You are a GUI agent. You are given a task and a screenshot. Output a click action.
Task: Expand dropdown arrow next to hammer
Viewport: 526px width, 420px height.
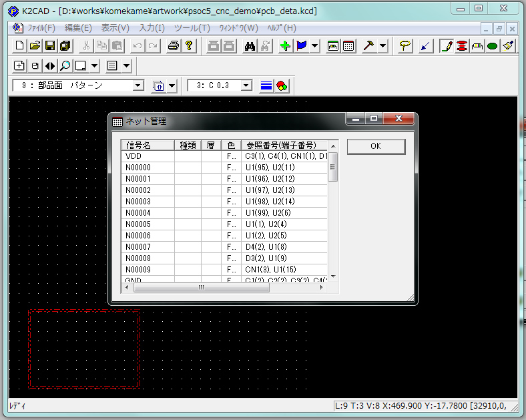coord(382,45)
